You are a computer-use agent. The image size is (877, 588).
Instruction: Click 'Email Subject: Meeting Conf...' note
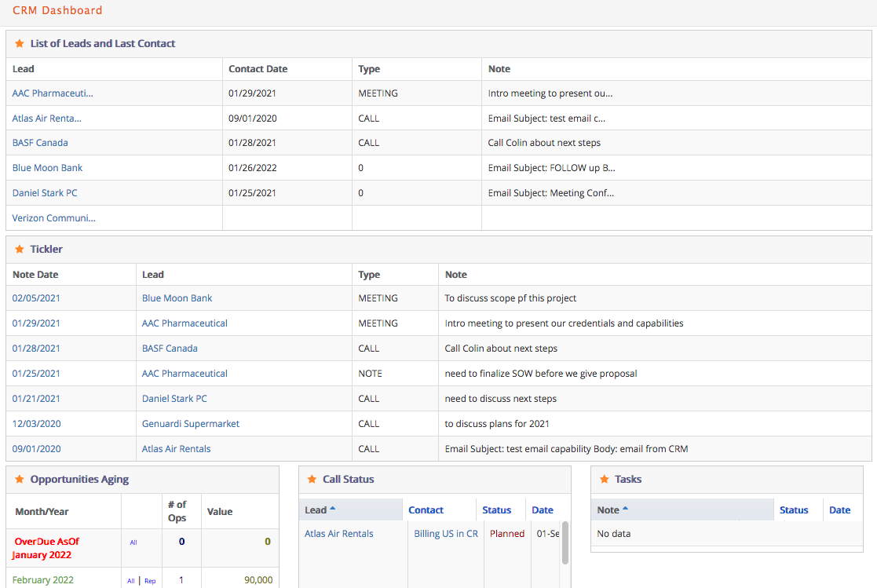click(x=551, y=193)
